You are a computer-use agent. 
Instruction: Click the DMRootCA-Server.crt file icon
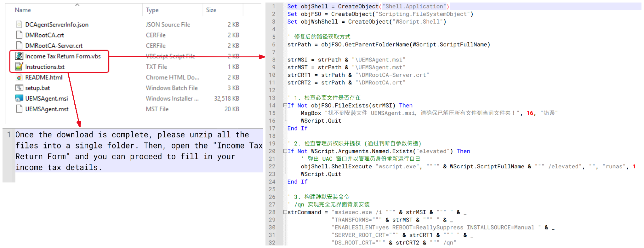tap(19, 45)
